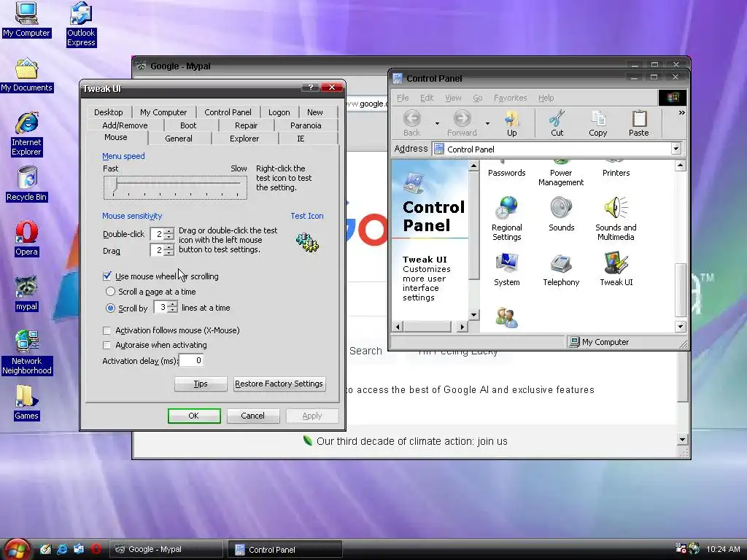Click left pane horizontal scroll right arrow
747x560 pixels.
pyautogui.click(x=462, y=327)
